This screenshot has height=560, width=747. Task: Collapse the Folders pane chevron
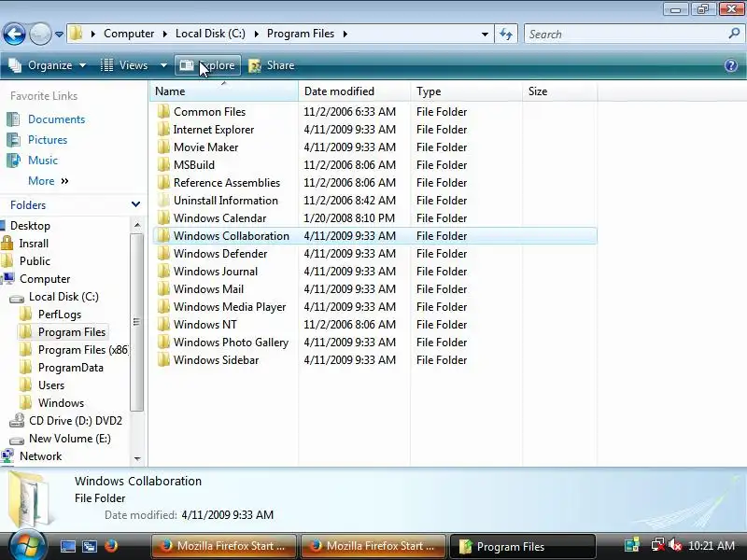point(135,204)
